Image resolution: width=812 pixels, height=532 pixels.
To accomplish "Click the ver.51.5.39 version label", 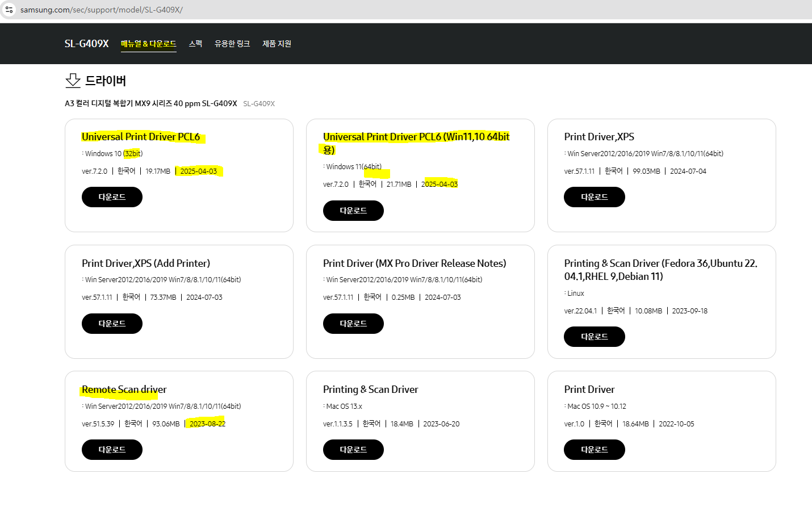I will click(98, 424).
